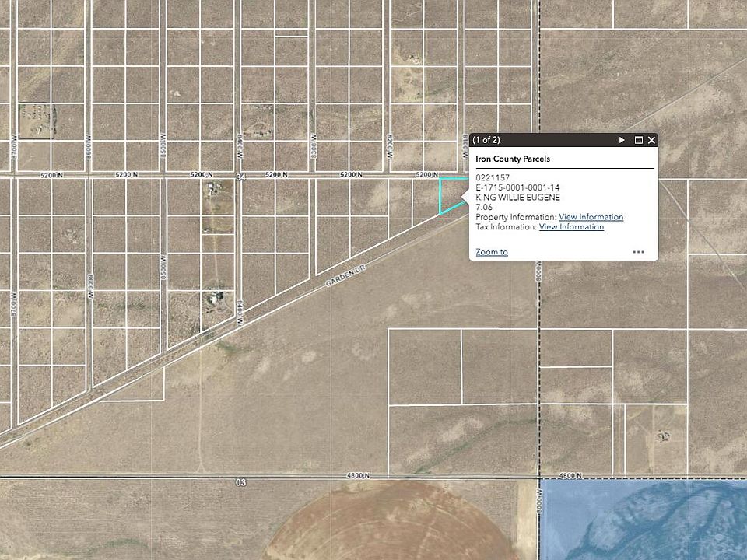Click the acreage value 7.06
Viewport: 747px width, 560px height.
click(x=484, y=207)
